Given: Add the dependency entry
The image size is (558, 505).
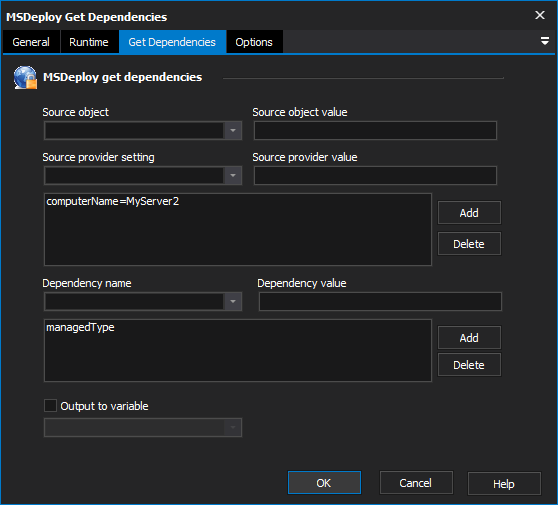Looking at the screenshot, I should tap(469, 338).
